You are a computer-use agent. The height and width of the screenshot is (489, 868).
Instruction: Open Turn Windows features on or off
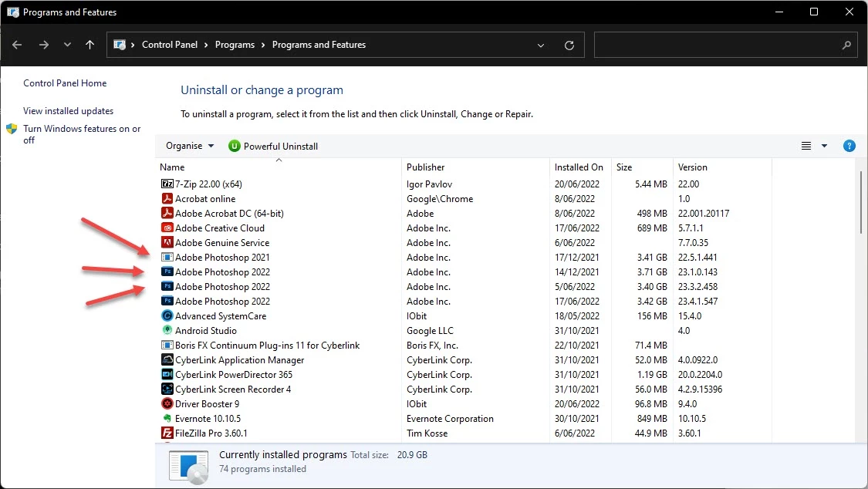[x=82, y=134]
